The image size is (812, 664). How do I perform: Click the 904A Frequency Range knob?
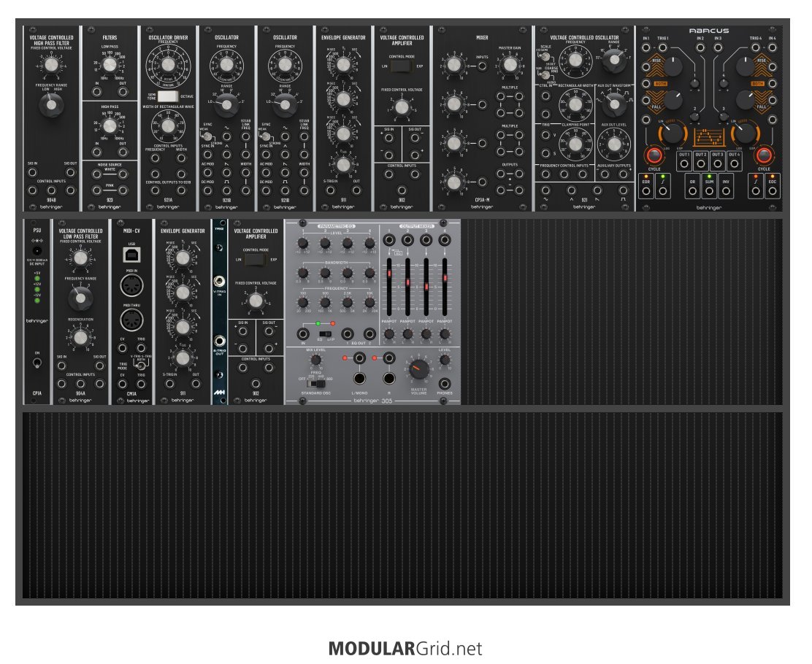(80, 298)
